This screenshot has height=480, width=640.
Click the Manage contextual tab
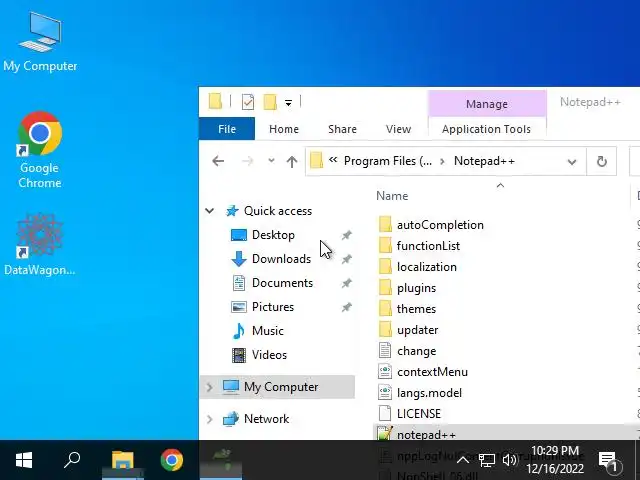pyautogui.click(x=487, y=104)
